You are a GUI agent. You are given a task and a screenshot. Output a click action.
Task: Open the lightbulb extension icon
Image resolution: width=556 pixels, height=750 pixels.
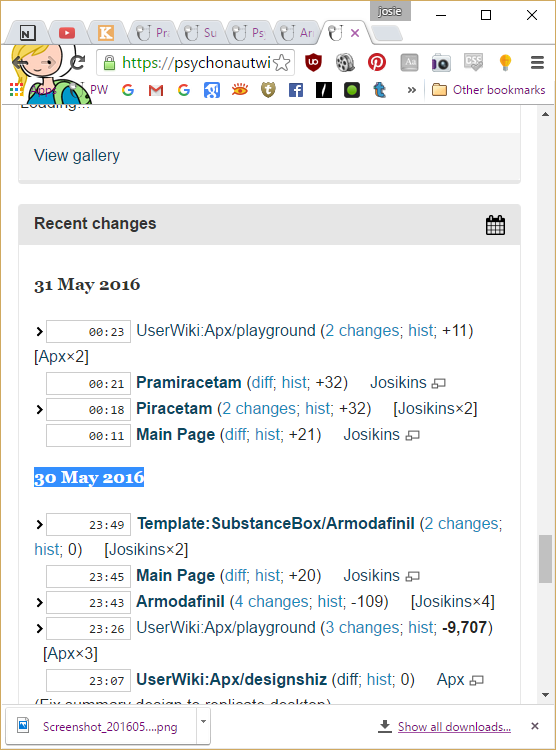[505, 62]
